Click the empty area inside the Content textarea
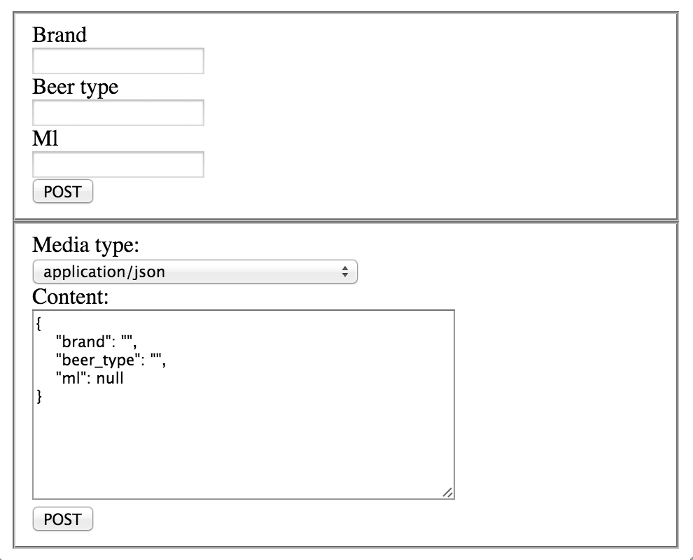Screen dimensions: 693x560 pyautogui.click(x=243, y=446)
